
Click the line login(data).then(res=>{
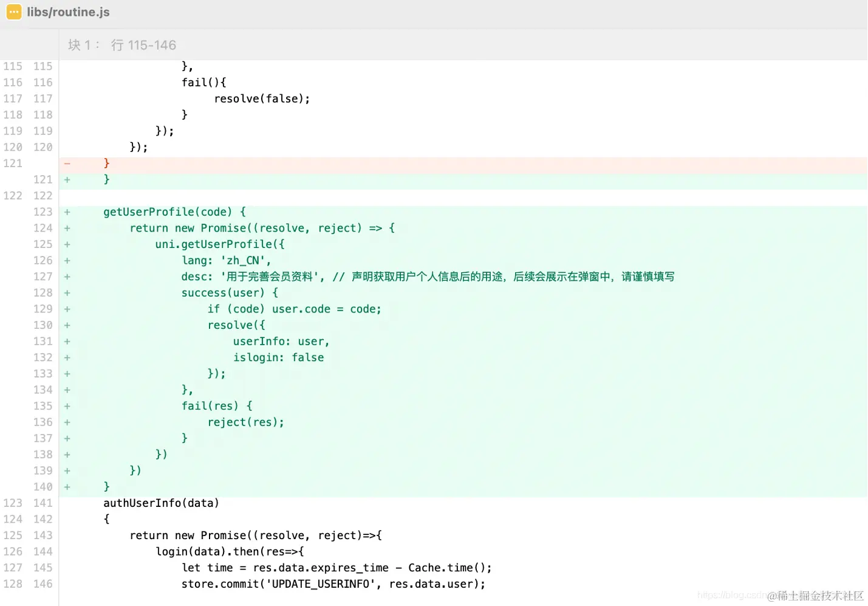click(230, 551)
